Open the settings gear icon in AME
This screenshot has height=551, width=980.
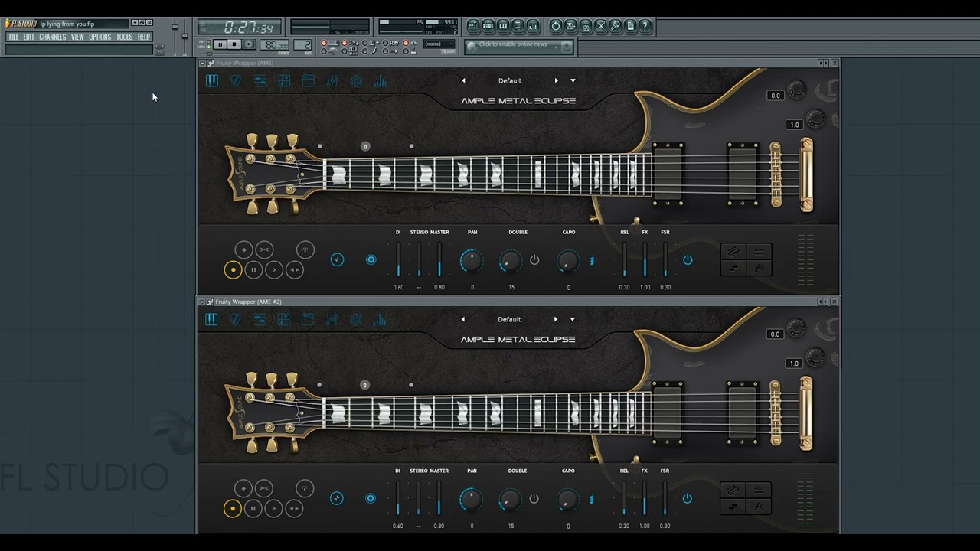coord(356,81)
